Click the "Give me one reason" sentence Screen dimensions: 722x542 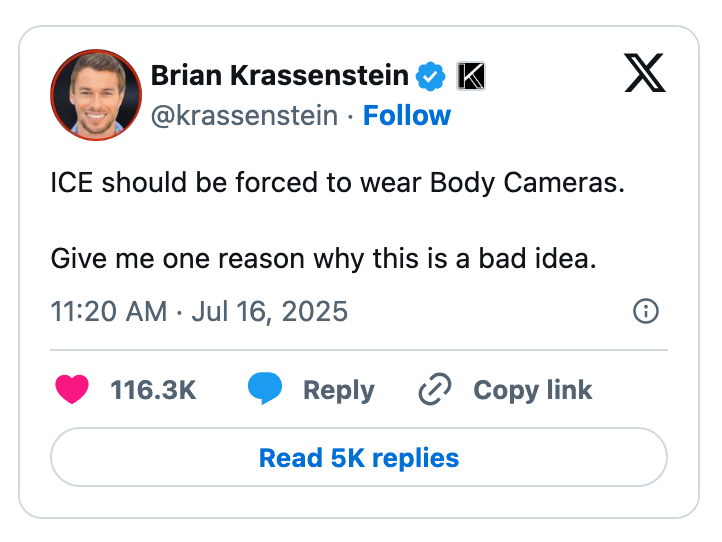323,259
